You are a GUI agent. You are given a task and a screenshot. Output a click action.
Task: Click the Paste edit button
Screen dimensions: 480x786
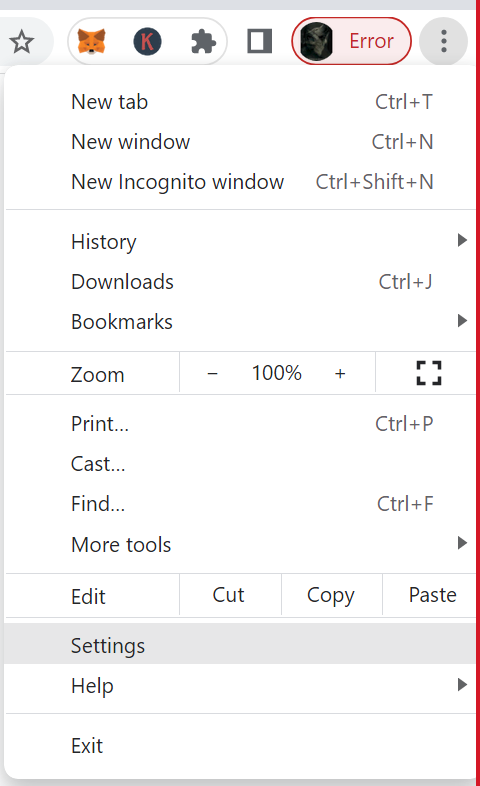(429, 595)
